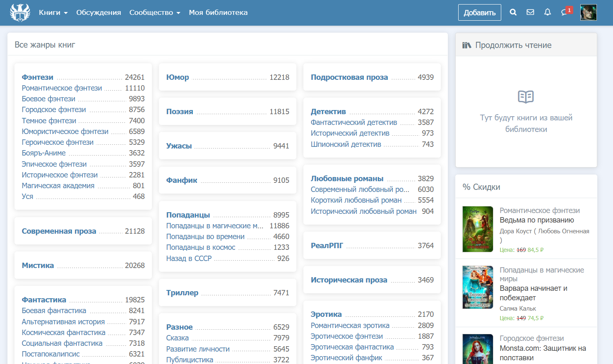Screen dimensions: 613x364
Task: Open notifications bell icon
Action: (x=548, y=12)
